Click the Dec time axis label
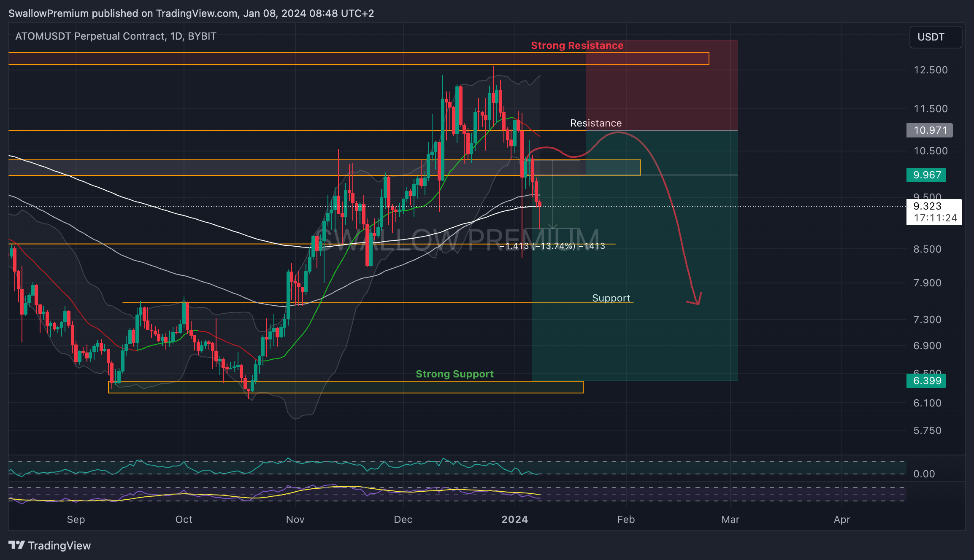This screenshot has width=974, height=560. (403, 520)
